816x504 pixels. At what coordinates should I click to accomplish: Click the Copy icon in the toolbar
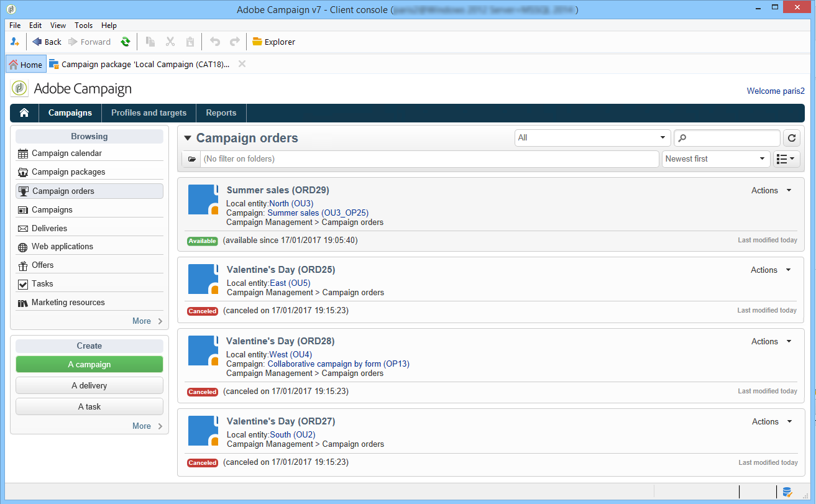tap(150, 42)
